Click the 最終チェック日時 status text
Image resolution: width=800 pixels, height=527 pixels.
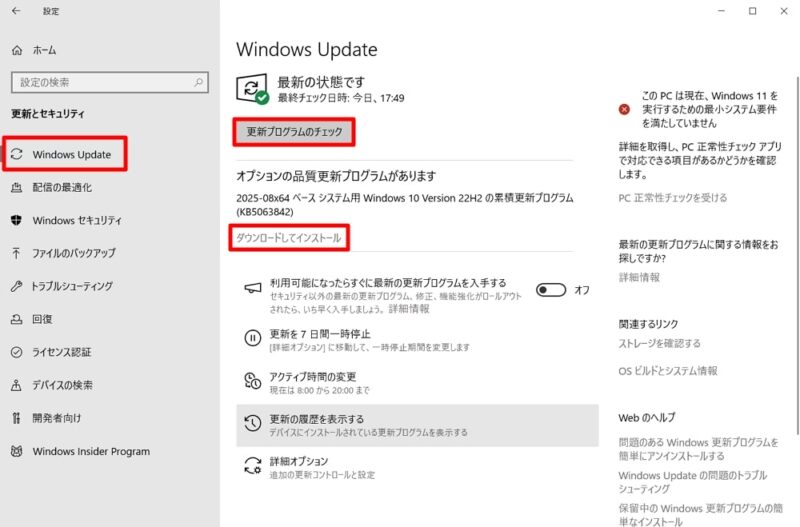pyautogui.click(x=341, y=98)
